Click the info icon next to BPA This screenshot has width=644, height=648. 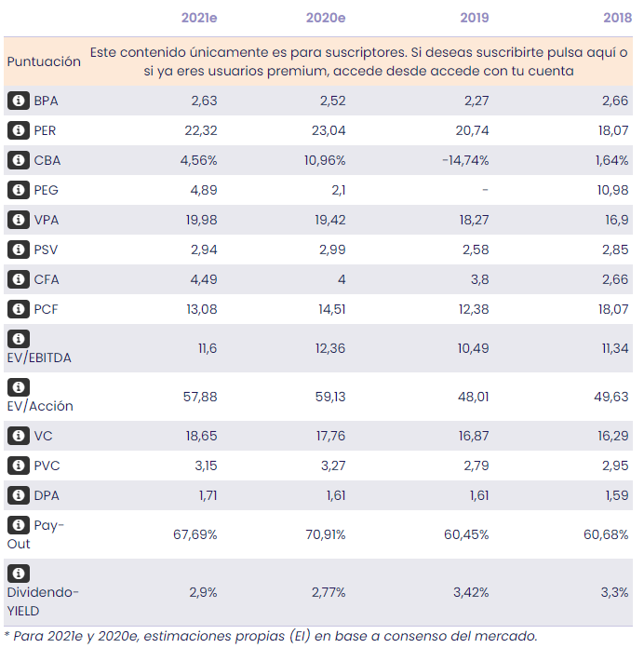click(x=18, y=101)
